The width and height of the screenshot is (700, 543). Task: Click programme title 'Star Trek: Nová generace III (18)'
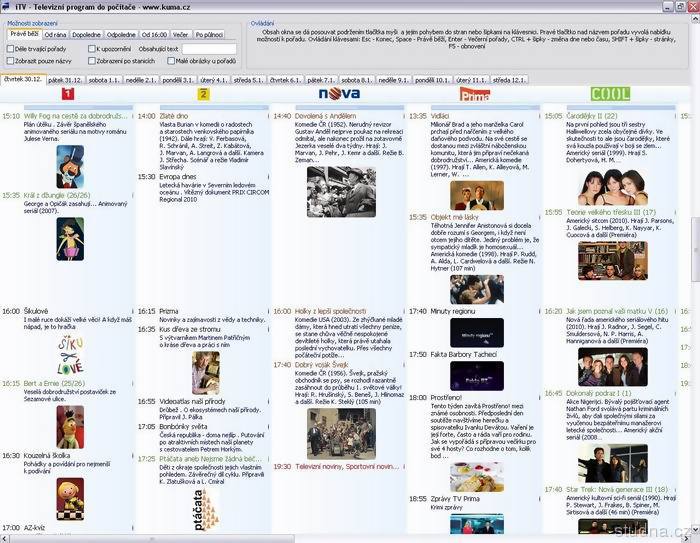[617, 489]
